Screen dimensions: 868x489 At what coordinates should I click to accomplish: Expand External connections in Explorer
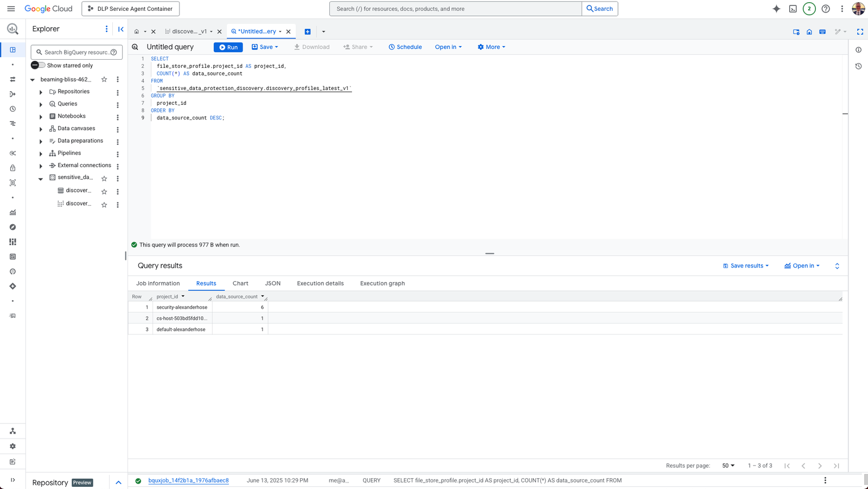click(x=40, y=165)
